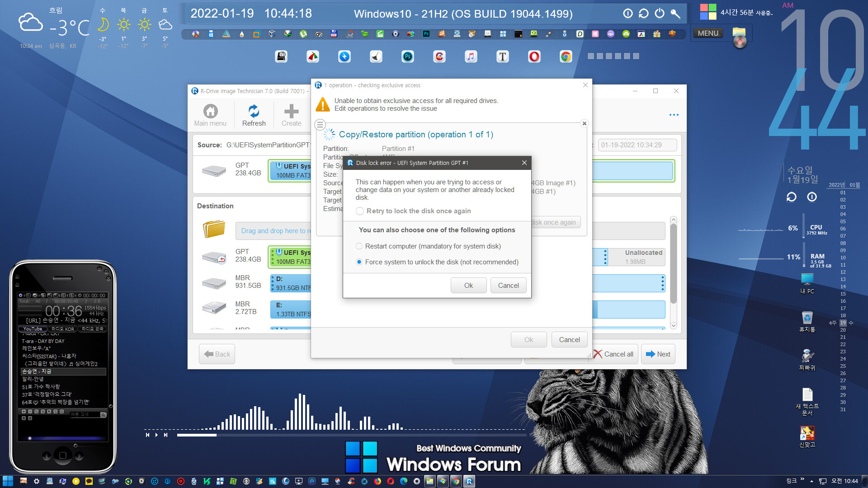Click the player playlist search field

click(x=85, y=415)
